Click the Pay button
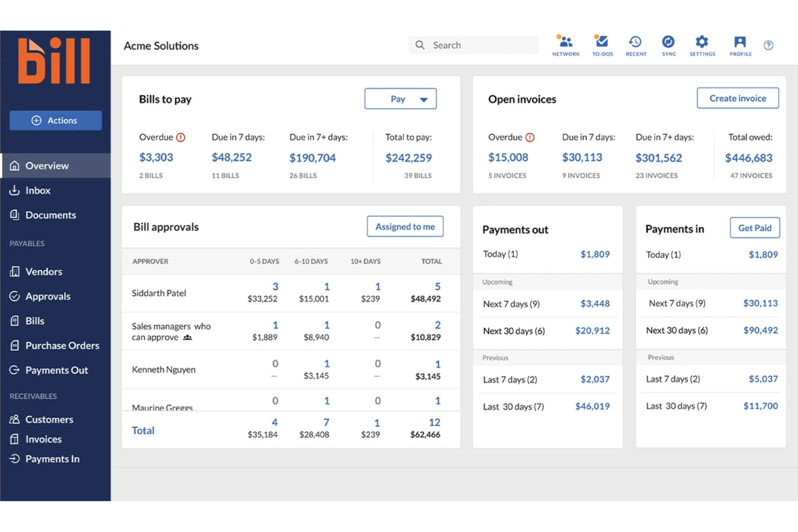The width and height of the screenshot is (798, 532). click(401, 99)
